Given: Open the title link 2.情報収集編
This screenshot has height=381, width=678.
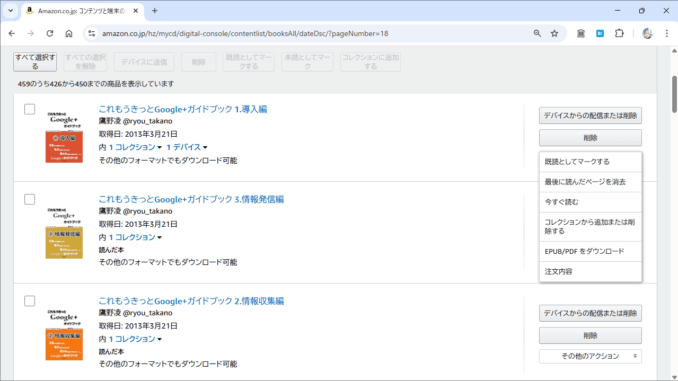Looking at the screenshot, I should coord(191,301).
